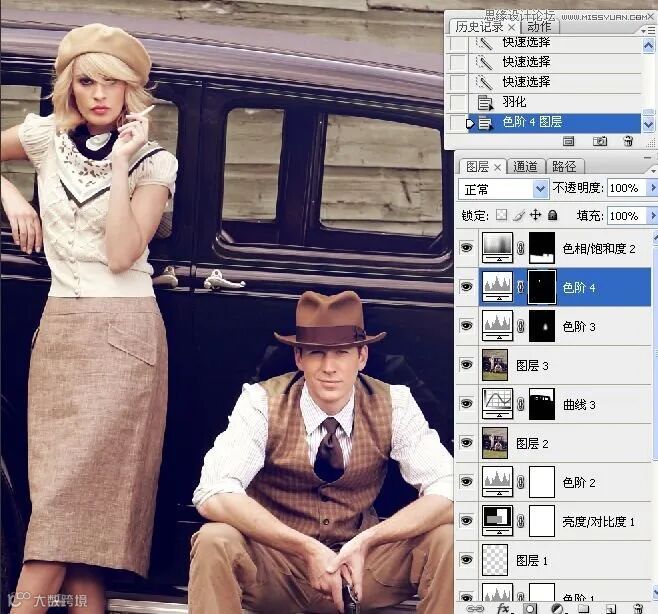Select the 图层 1 transparent thumbnail
Viewport: 658px width, 614px height.
pos(495,559)
